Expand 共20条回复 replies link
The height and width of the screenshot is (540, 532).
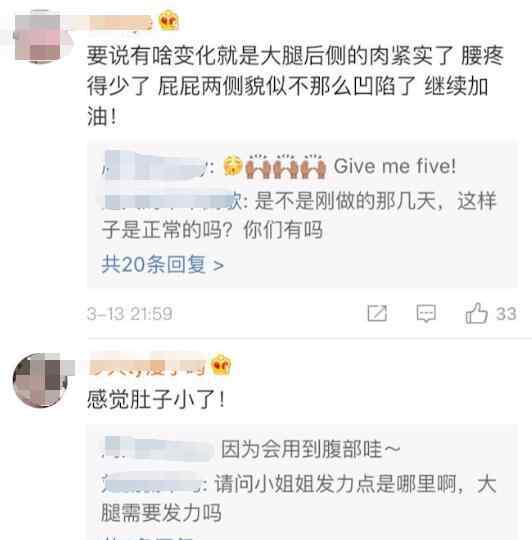click(163, 264)
